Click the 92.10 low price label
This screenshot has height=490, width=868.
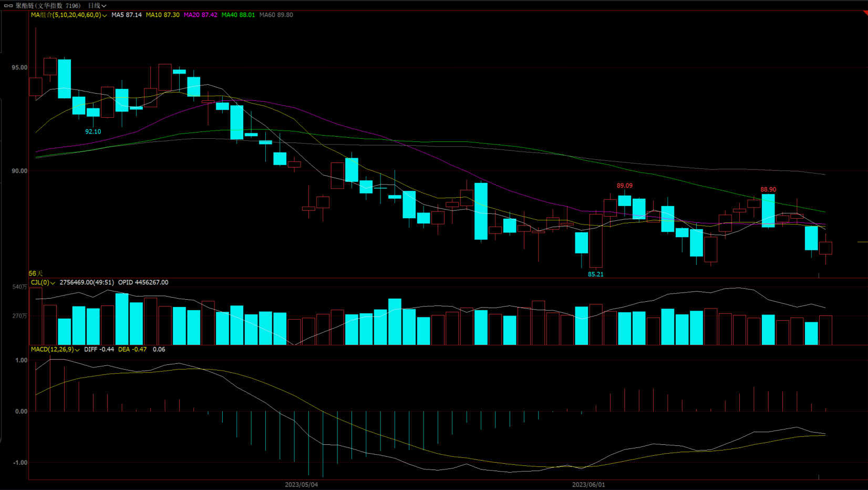(93, 131)
